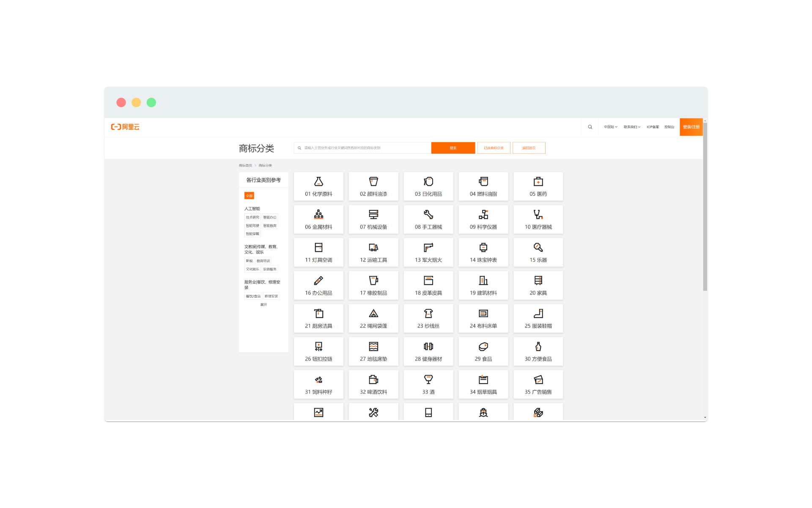Expand the 中国站 region dropdown
The width and height of the screenshot is (812, 508).
[610, 127]
